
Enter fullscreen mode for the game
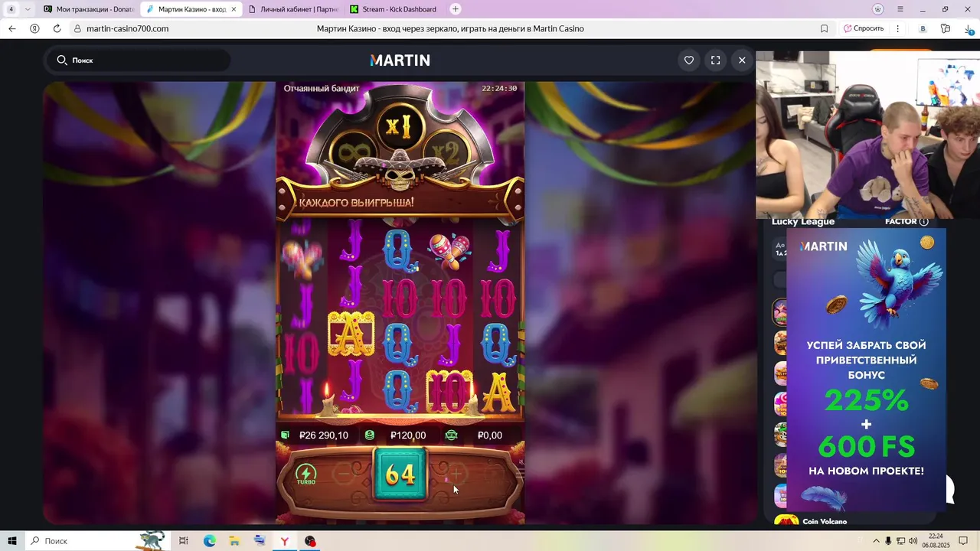point(716,60)
